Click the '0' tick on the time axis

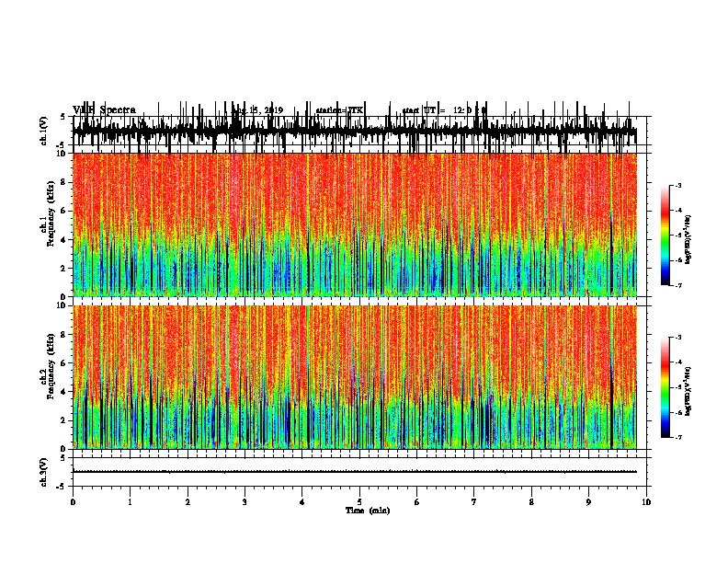click(x=73, y=502)
